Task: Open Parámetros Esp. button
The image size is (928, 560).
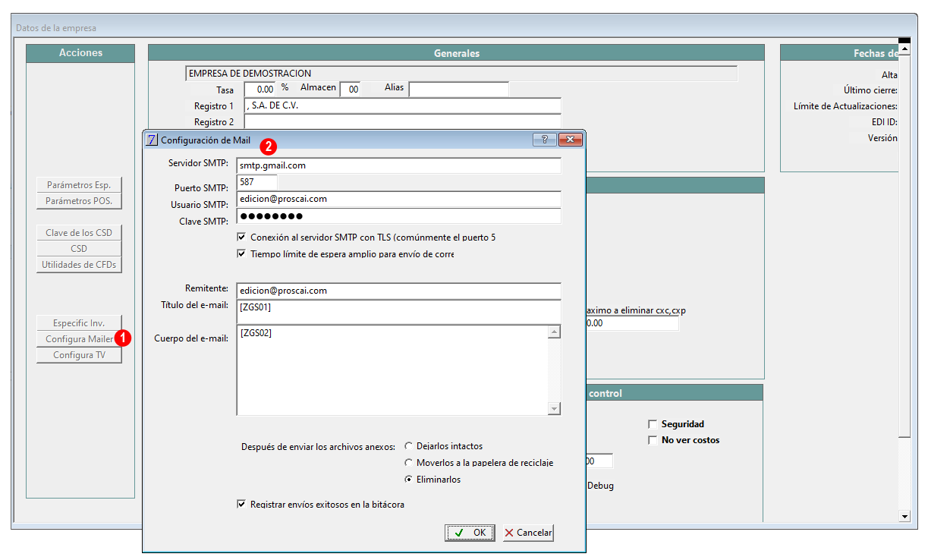Action: 79,185
